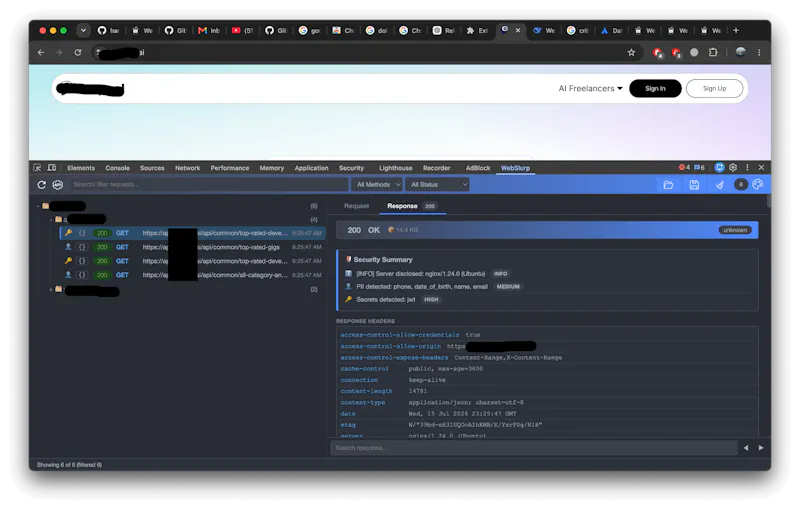Expand the collapsed folder with (2) requests
The height and width of the screenshot is (509, 800).
point(51,289)
